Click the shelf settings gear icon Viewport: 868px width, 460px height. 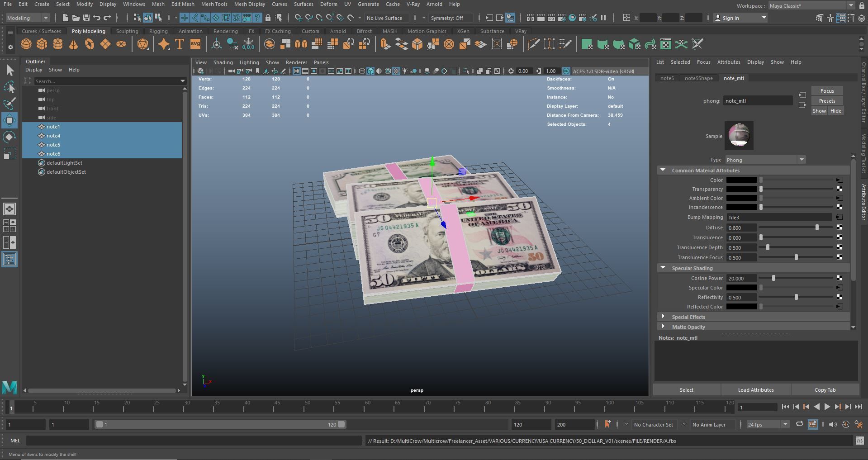click(x=10, y=47)
